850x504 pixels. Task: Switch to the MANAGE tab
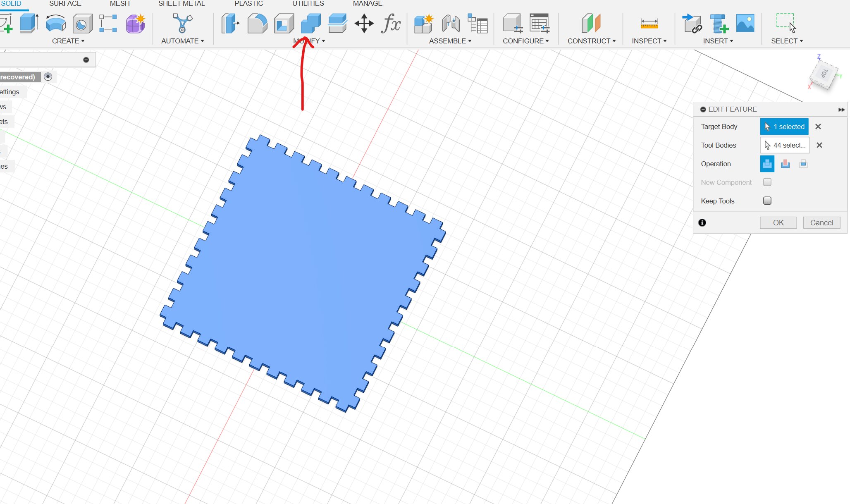click(x=368, y=4)
